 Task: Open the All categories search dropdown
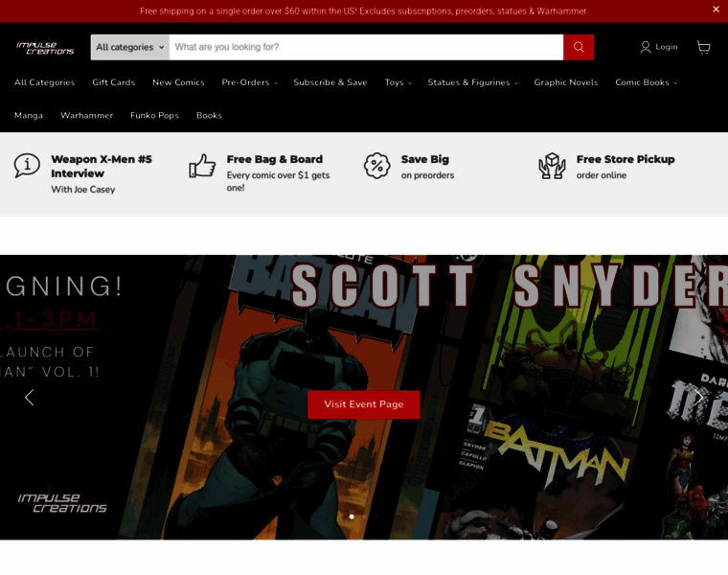(130, 47)
